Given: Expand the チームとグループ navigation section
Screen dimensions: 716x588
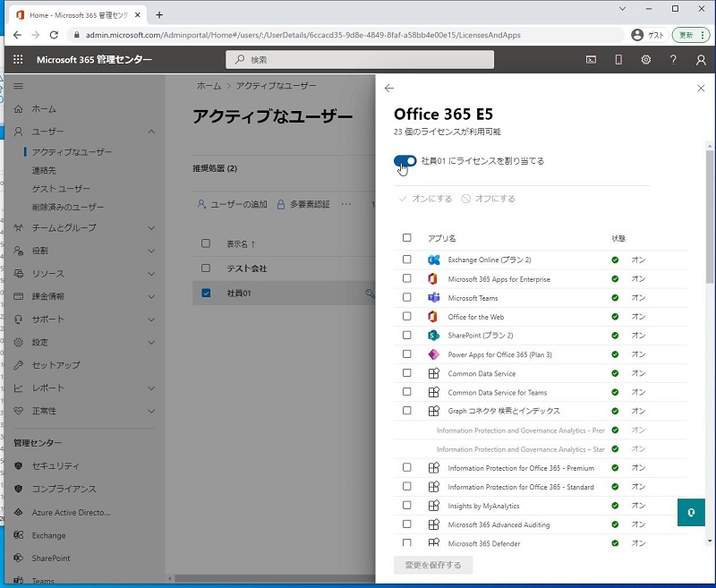Looking at the screenshot, I should coord(151,228).
